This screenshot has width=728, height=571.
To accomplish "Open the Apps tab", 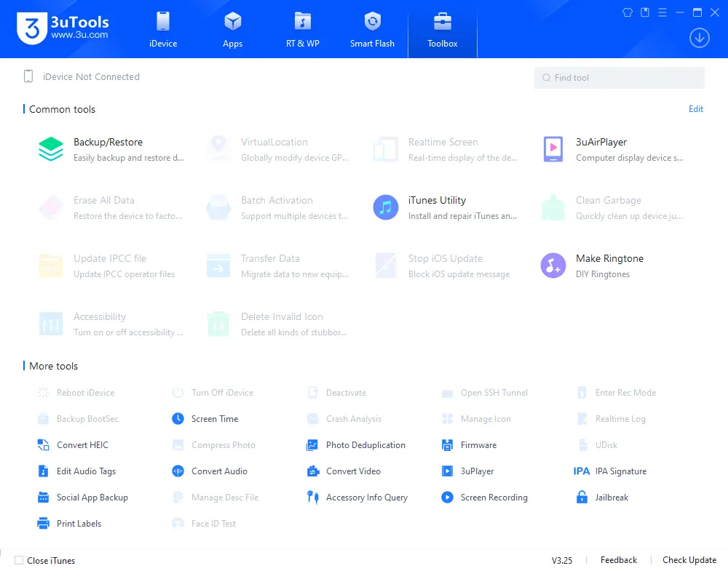I will coord(232,29).
